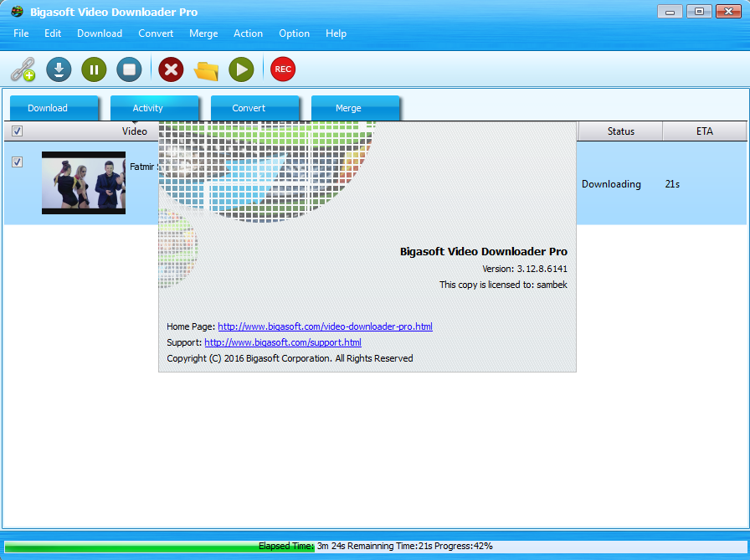The width and height of the screenshot is (750, 560).
Task: Click the Downloading status text
Action: point(611,184)
